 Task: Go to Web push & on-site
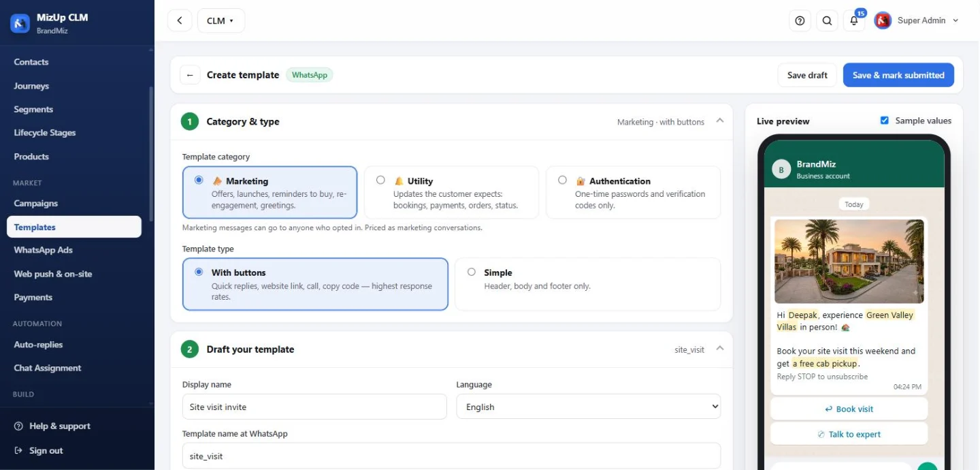pos(53,274)
